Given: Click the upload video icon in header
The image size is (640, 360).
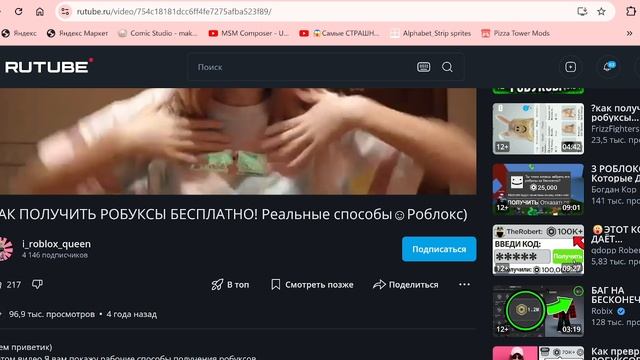Looking at the screenshot, I should pos(571,67).
